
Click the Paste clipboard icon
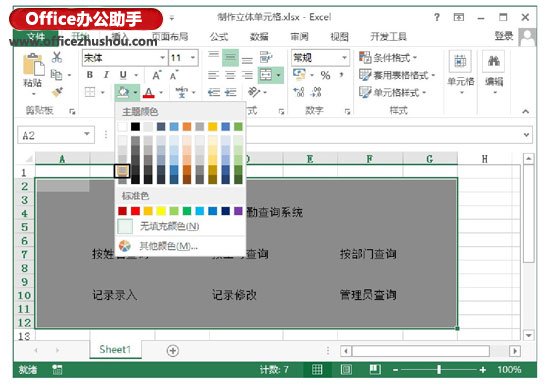[34, 65]
